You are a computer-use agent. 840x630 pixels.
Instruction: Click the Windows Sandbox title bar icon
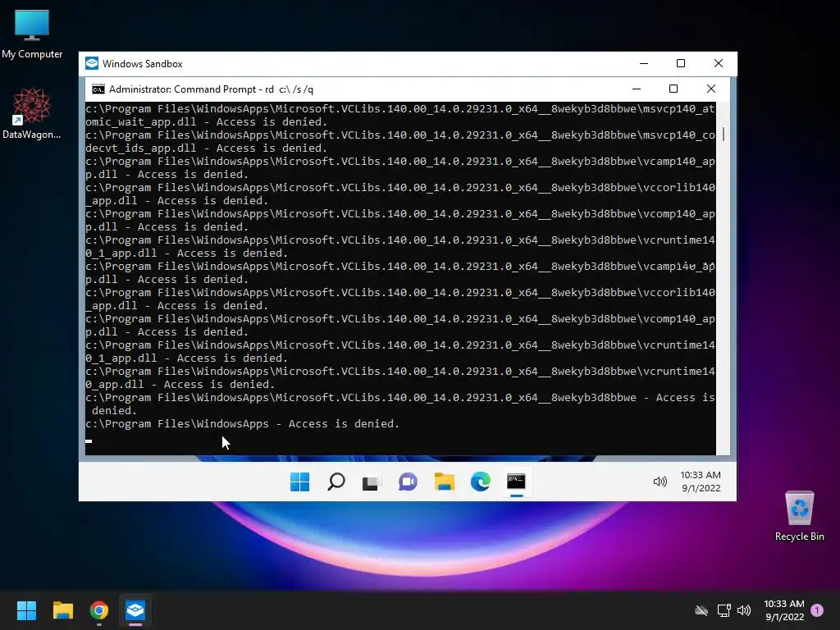(92, 64)
